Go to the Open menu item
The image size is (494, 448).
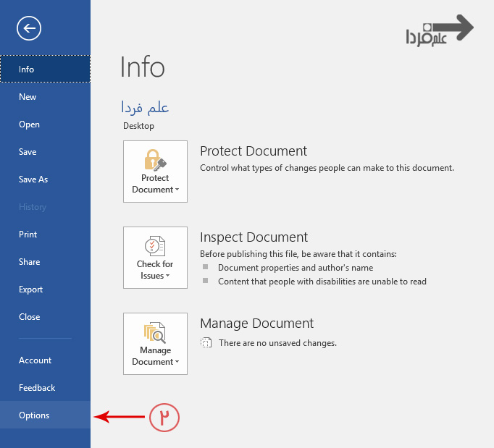[29, 124]
